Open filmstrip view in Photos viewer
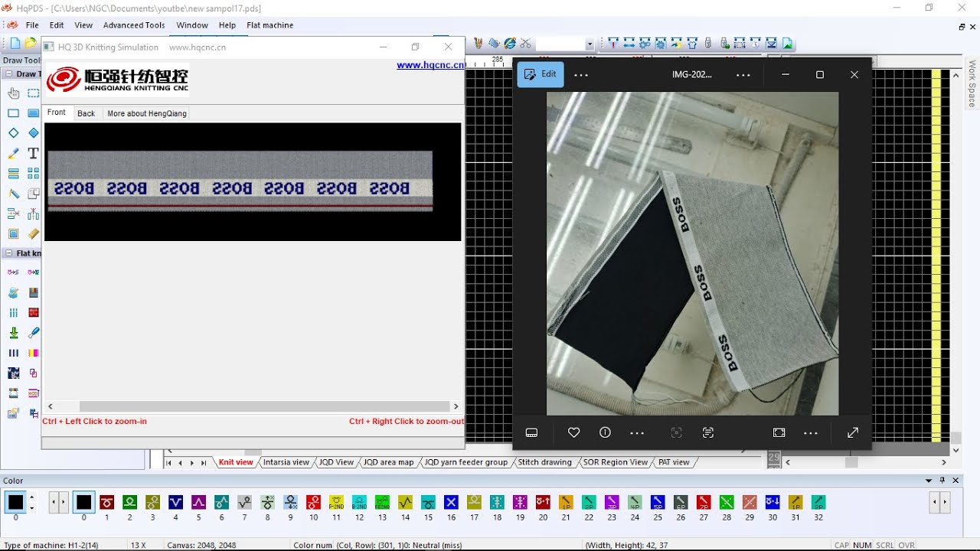Screen dimensions: 980x551 coord(532,432)
